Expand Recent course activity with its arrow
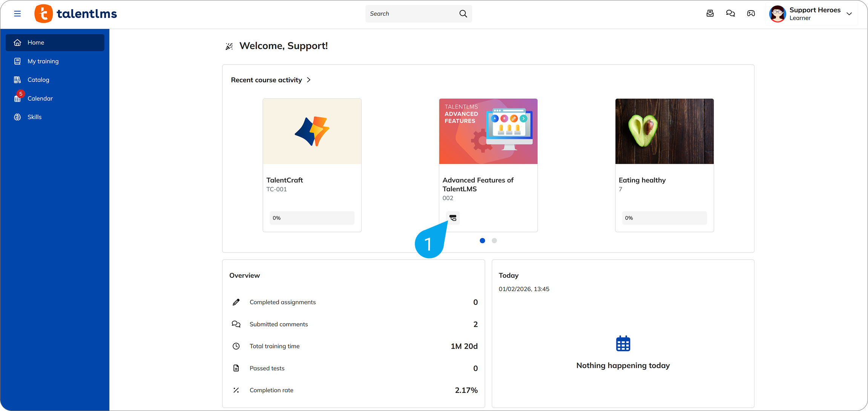The width and height of the screenshot is (868, 411). 308,80
